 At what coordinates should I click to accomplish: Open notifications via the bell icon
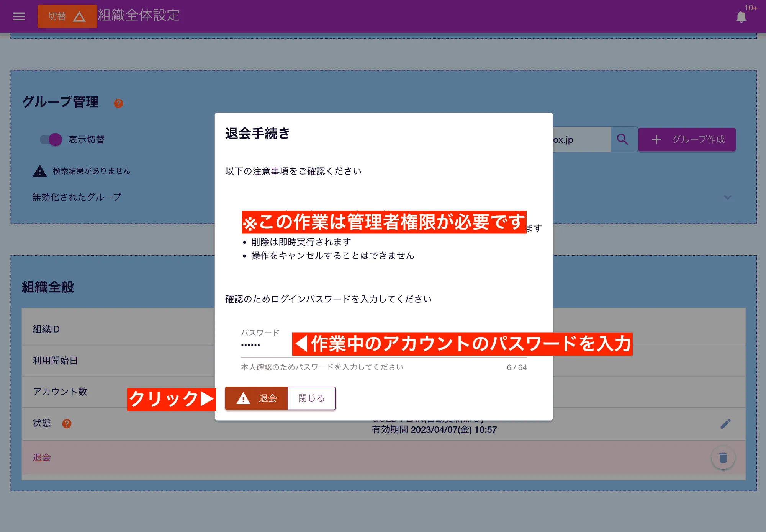coord(742,17)
